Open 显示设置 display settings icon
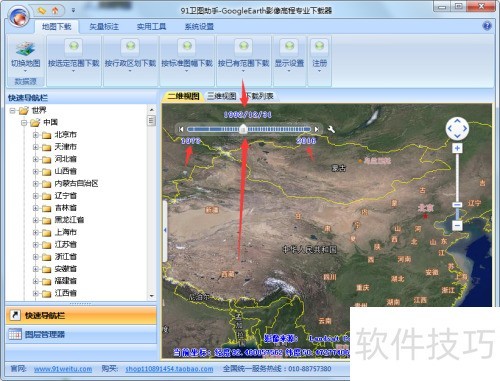500x381 pixels. (289, 46)
